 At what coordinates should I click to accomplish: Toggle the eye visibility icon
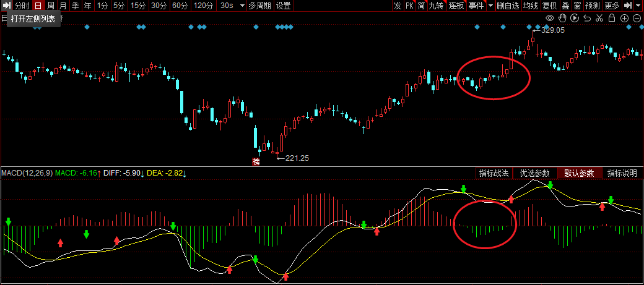click(x=549, y=18)
